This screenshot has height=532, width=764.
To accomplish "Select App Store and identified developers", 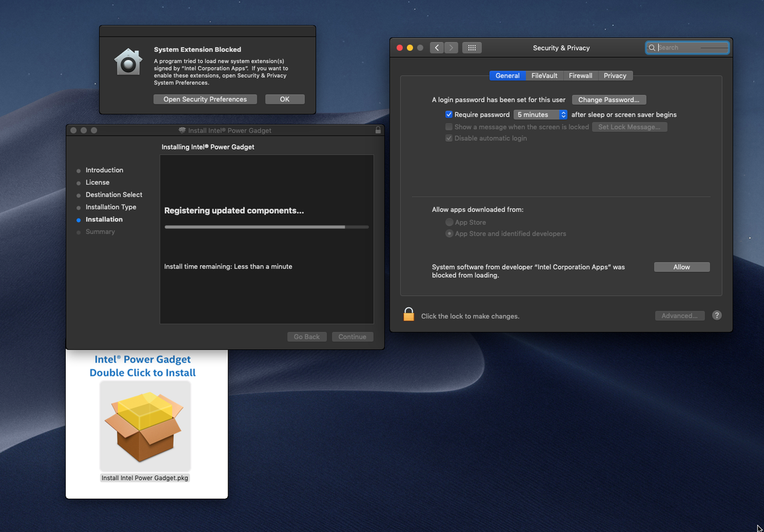I will 449,234.
